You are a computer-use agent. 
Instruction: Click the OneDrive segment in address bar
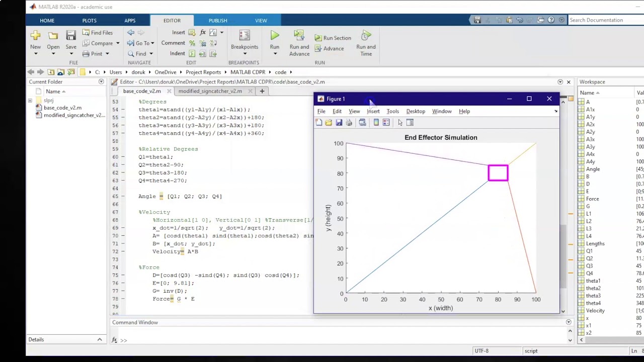click(x=165, y=72)
